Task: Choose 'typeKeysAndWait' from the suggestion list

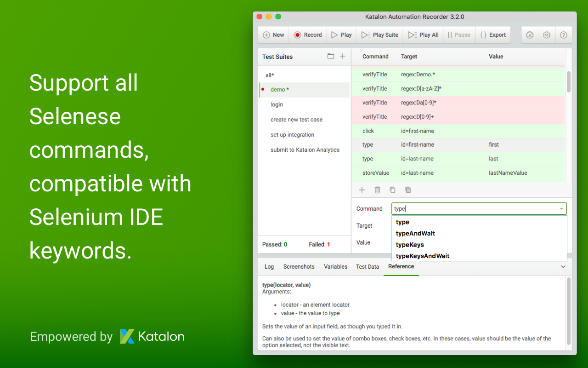Action: point(479,256)
